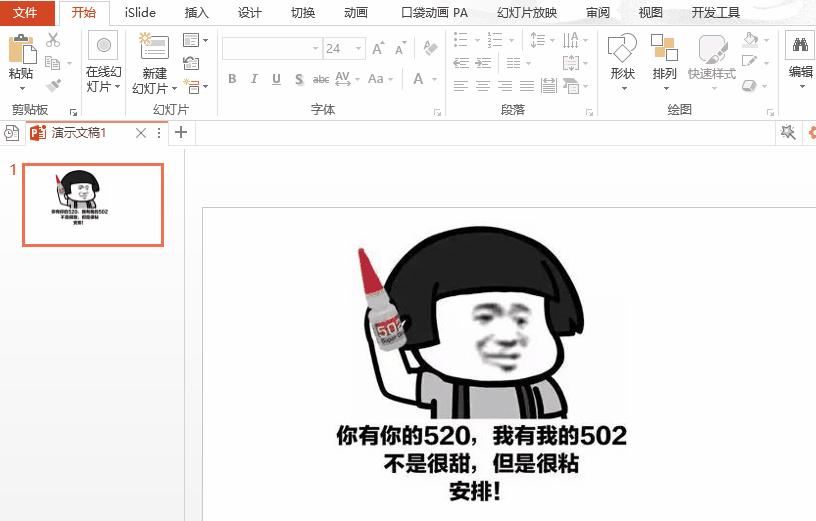Open the font color dropdown arrow
The width and height of the screenshot is (816, 521).
tap(434, 80)
